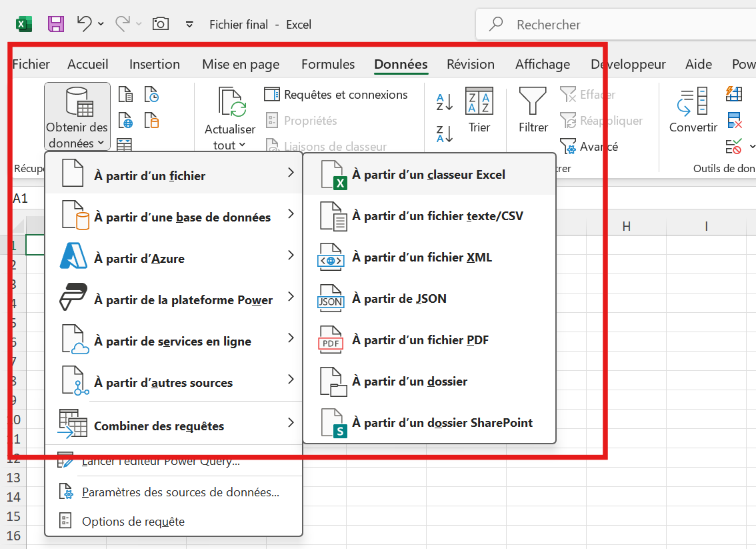Select row 16 header
This screenshot has width=756, height=549.
(13, 536)
